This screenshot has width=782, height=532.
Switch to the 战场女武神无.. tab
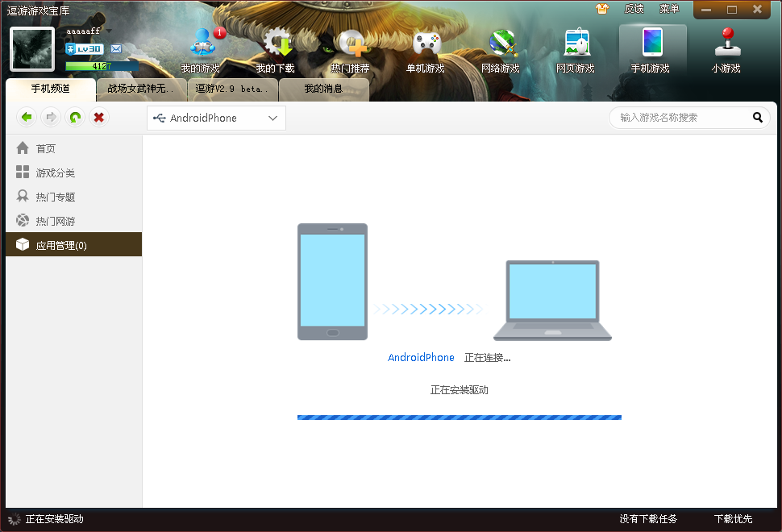pos(142,89)
